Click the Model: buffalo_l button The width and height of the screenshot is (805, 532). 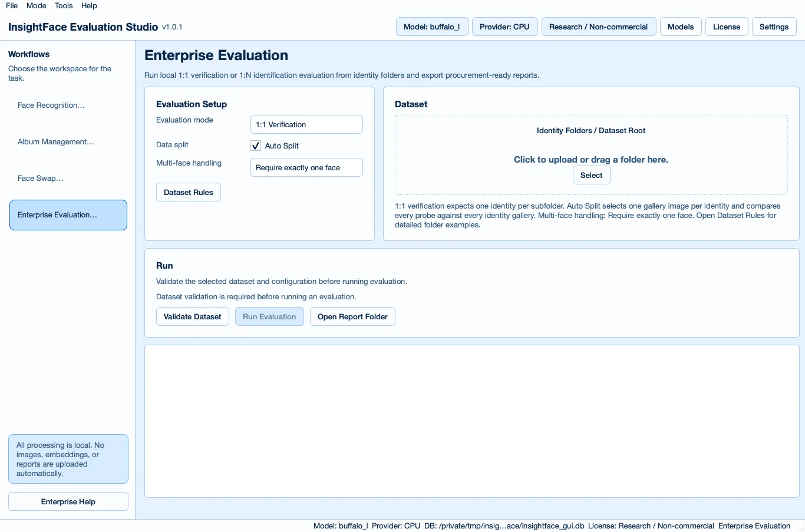[432, 27]
